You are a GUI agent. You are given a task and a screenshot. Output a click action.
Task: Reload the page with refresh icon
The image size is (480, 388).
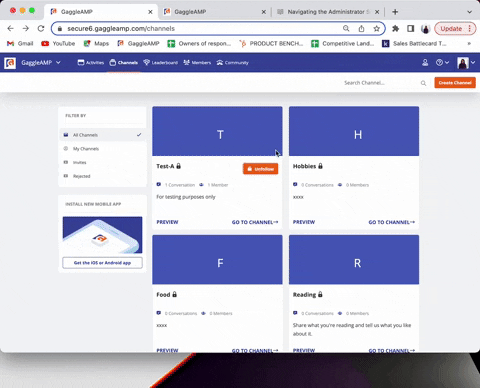coord(41,29)
